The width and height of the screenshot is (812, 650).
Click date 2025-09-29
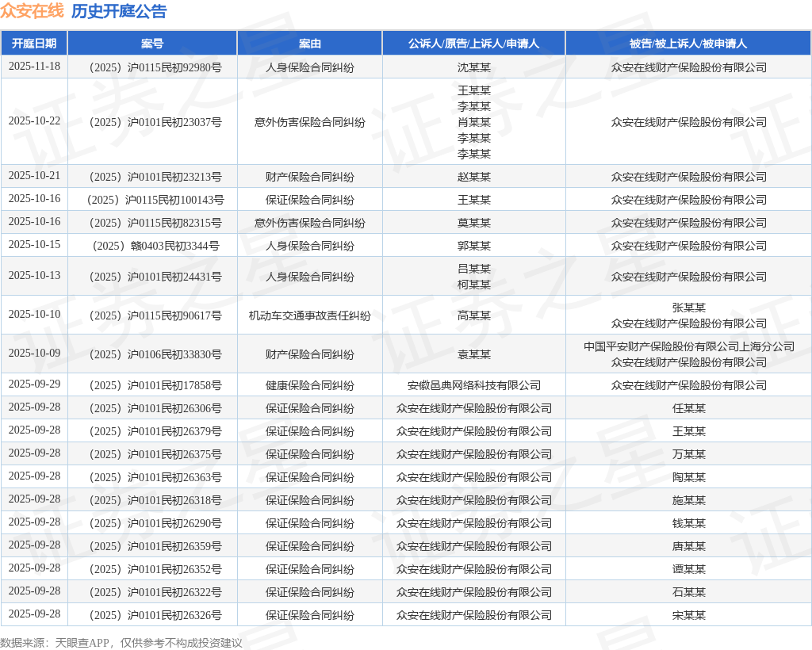coord(34,384)
